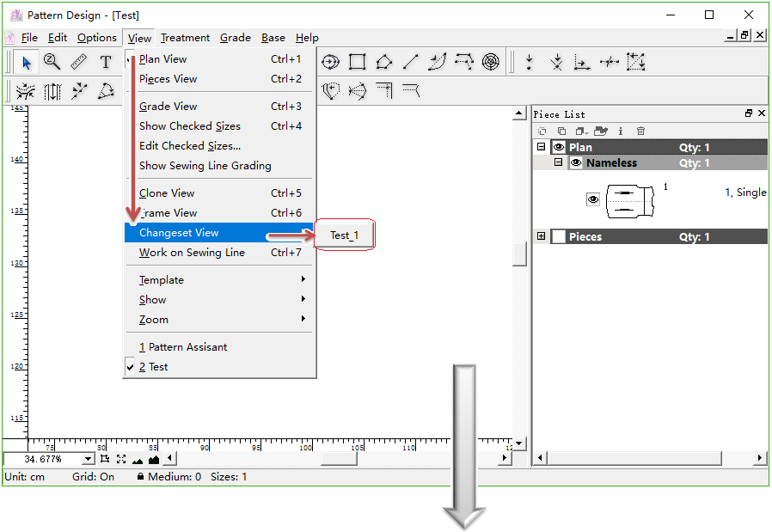Expand the Pieces tree node
This screenshot has width=772, height=532.
click(542, 236)
